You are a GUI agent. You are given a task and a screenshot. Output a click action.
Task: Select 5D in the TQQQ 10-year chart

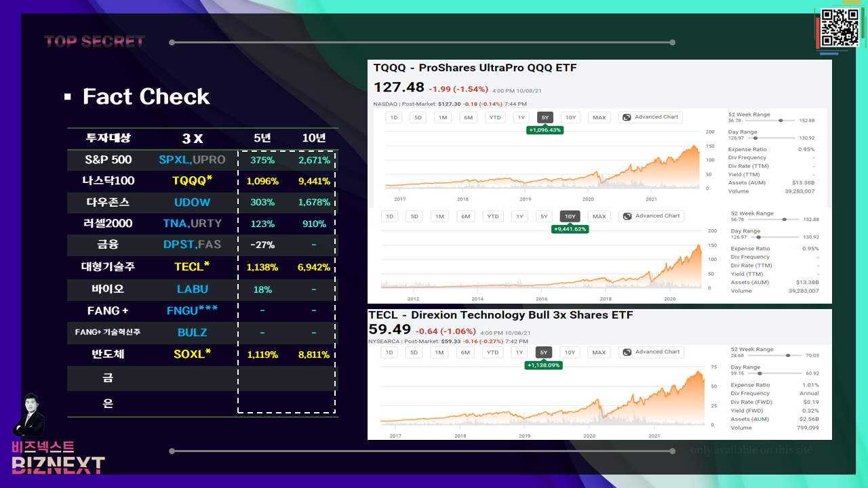(415, 216)
